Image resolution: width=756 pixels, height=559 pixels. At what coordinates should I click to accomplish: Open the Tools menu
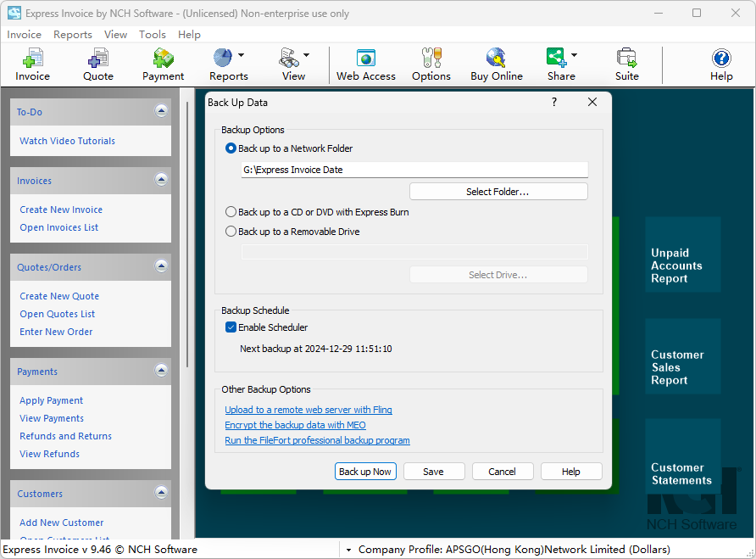pyautogui.click(x=153, y=35)
